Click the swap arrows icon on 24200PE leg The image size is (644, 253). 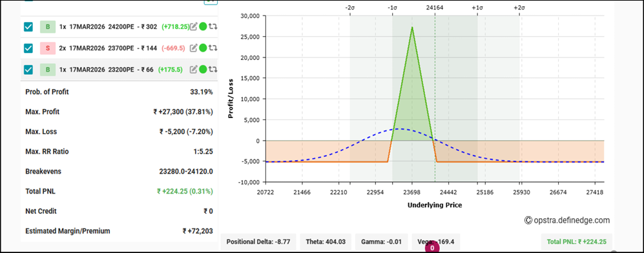click(213, 26)
